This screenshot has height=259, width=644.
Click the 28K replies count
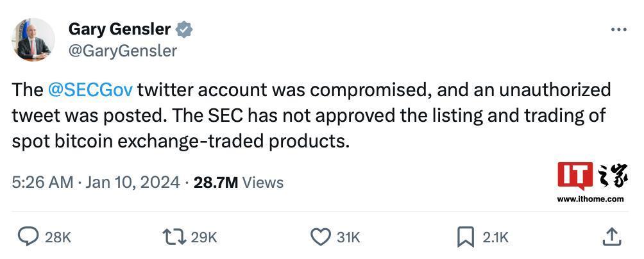[x=58, y=237]
